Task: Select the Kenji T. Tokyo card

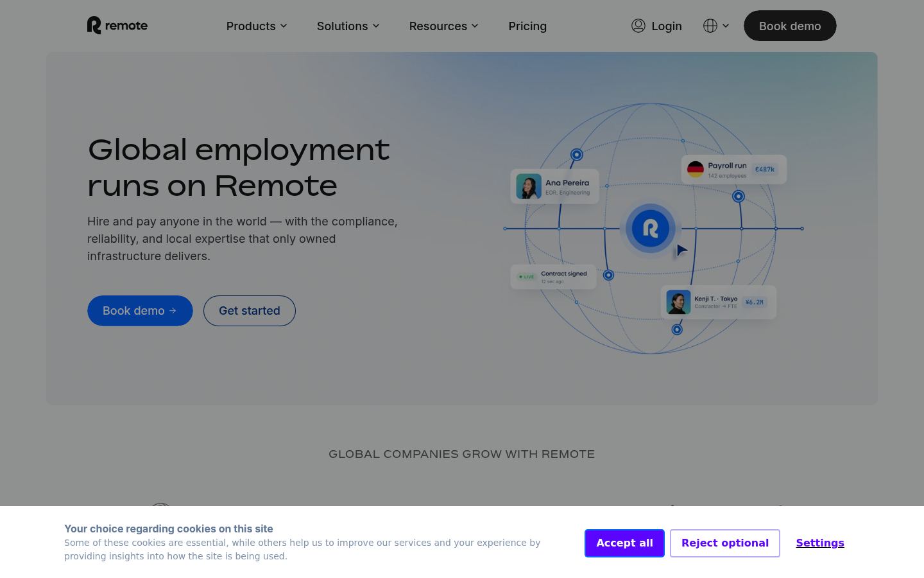Action: tap(718, 302)
